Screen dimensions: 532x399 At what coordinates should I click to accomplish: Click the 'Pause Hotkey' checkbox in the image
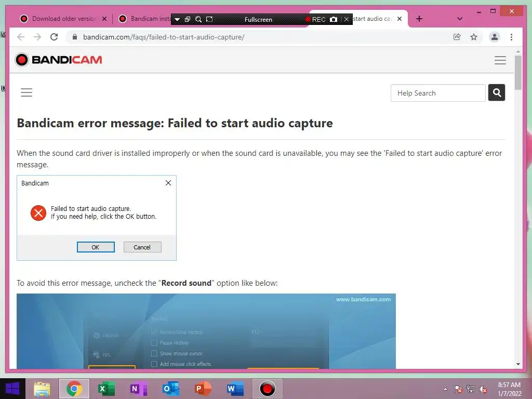tap(154, 343)
